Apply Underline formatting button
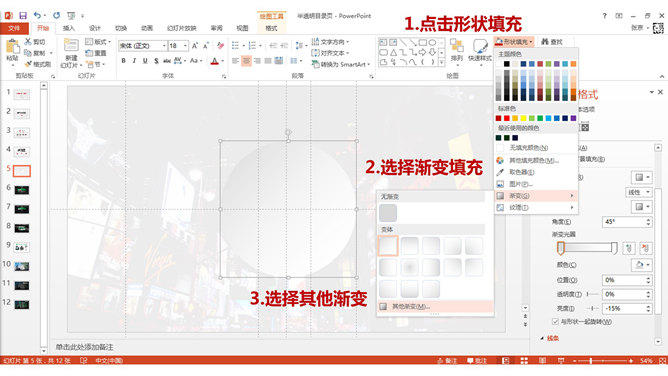 point(145,61)
